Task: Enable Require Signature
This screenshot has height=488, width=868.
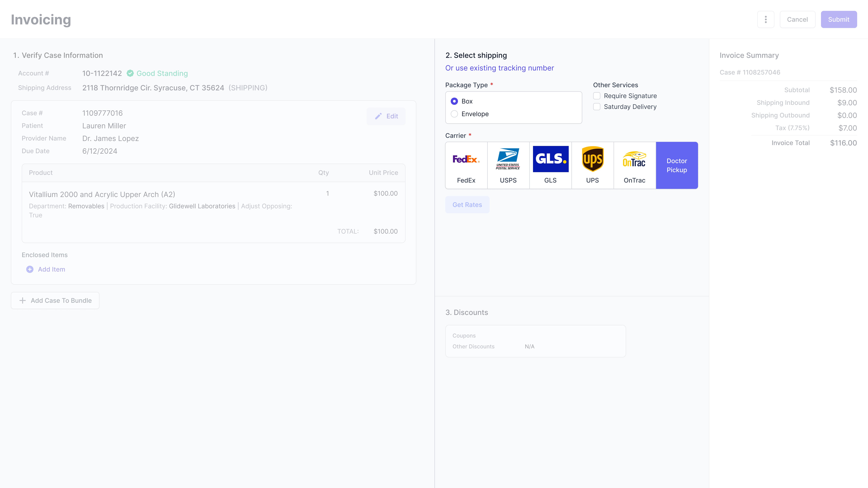Action: pyautogui.click(x=596, y=96)
